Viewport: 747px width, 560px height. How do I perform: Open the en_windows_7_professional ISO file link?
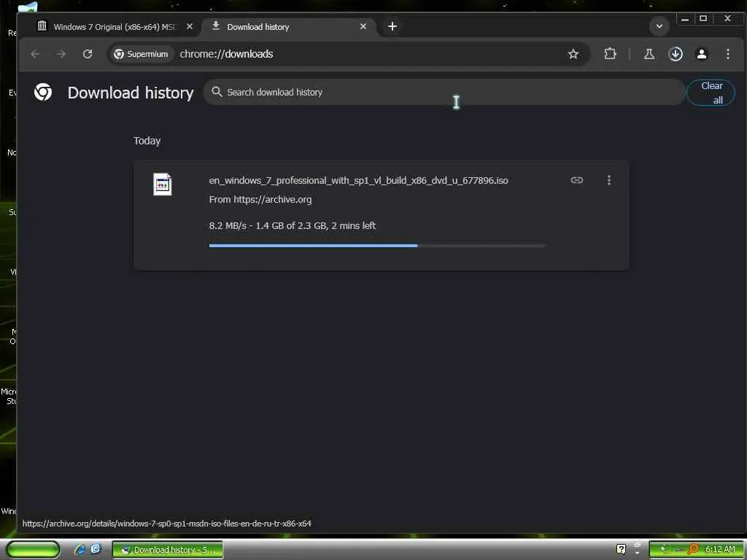358,181
